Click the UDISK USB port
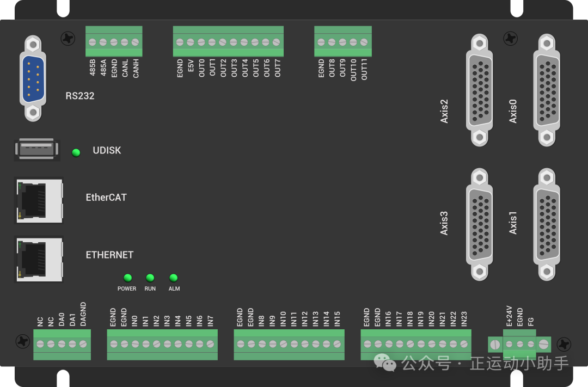Screen dimensions: 588x387 [37, 149]
